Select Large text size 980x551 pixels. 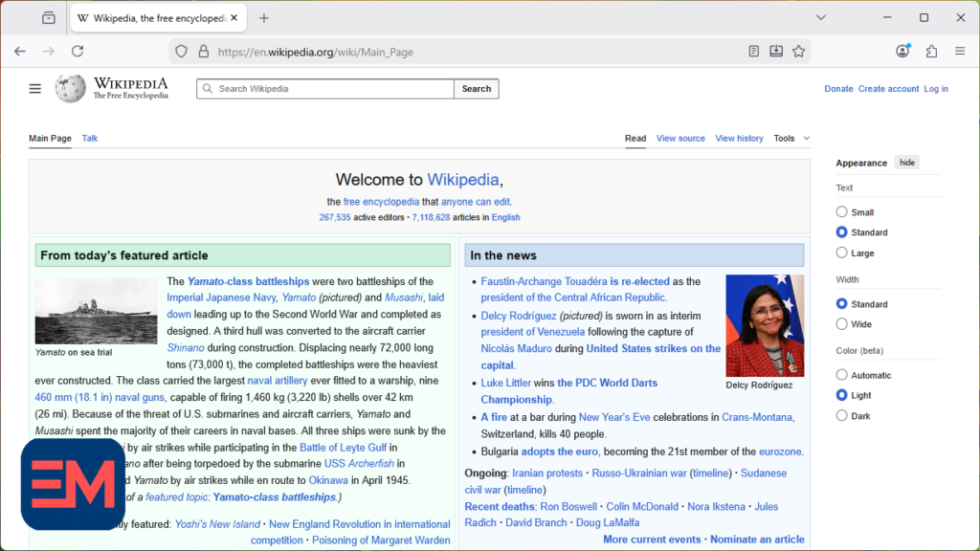842,253
